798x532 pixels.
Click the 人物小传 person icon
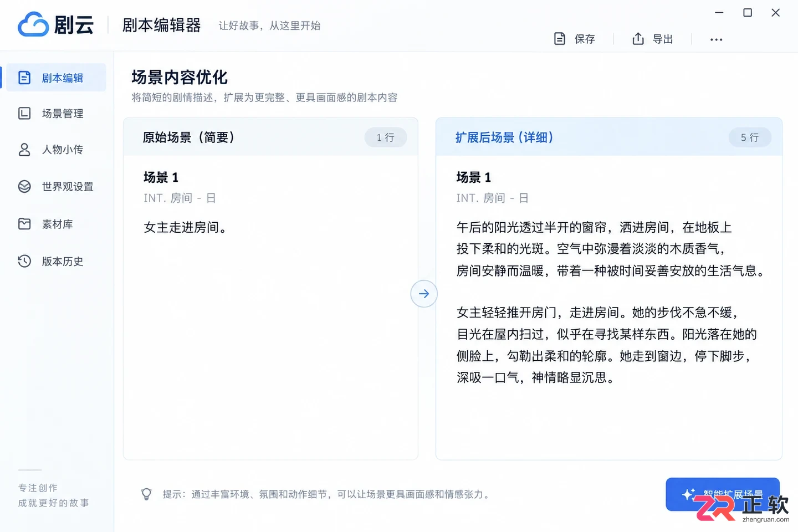point(24,150)
